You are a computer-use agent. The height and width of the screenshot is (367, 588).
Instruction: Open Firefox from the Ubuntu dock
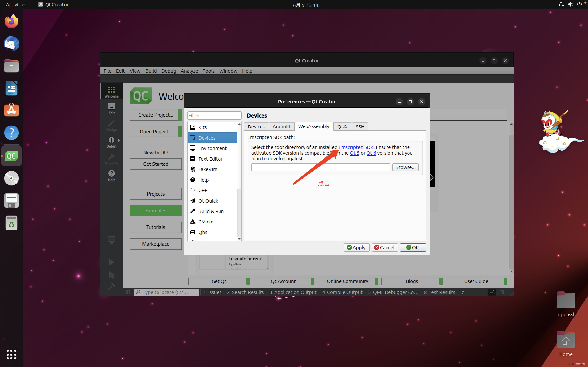pyautogui.click(x=11, y=21)
